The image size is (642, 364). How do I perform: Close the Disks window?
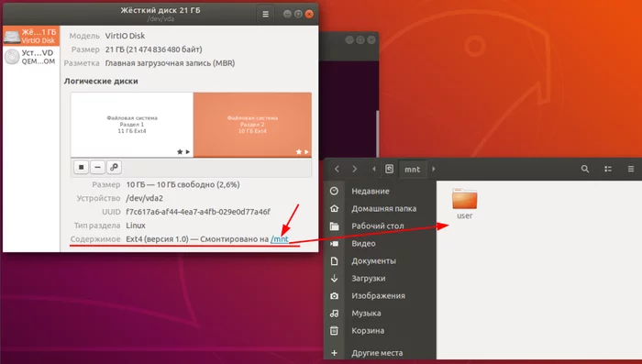310,14
